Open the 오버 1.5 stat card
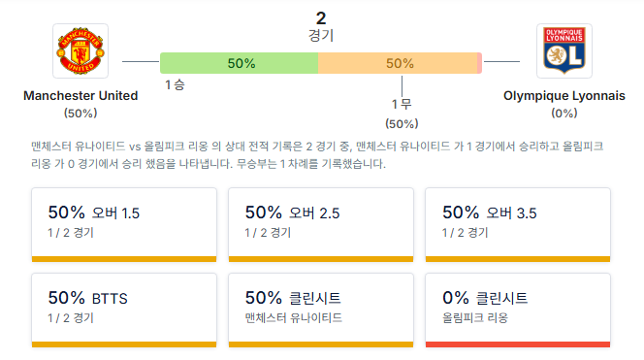The height and width of the screenshot is (360, 644). (x=124, y=225)
